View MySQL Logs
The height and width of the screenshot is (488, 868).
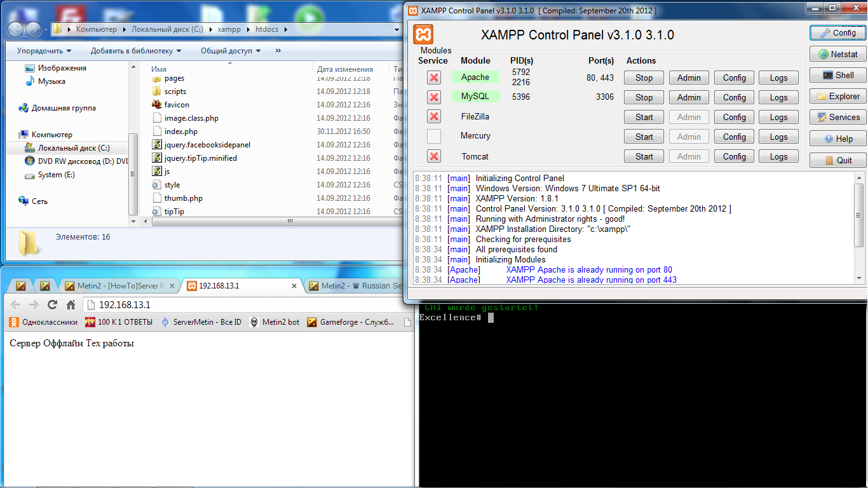(778, 97)
